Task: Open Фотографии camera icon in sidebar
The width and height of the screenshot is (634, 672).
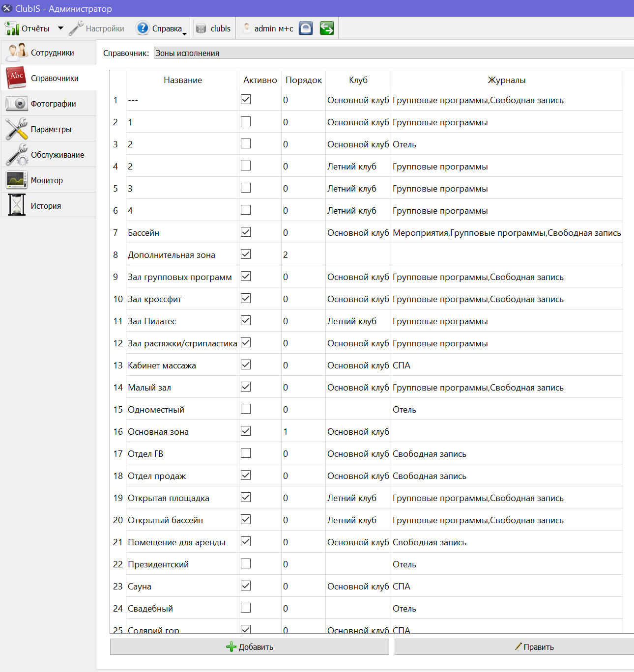Action: coord(17,104)
